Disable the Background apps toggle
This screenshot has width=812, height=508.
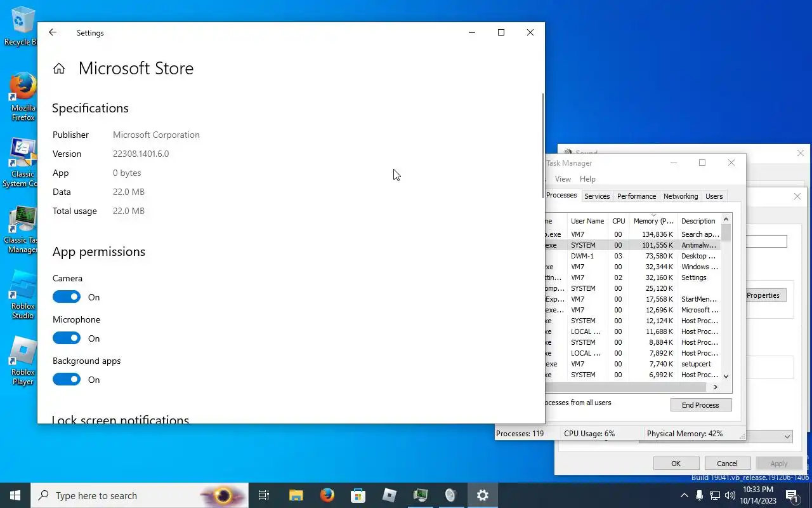click(67, 379)
